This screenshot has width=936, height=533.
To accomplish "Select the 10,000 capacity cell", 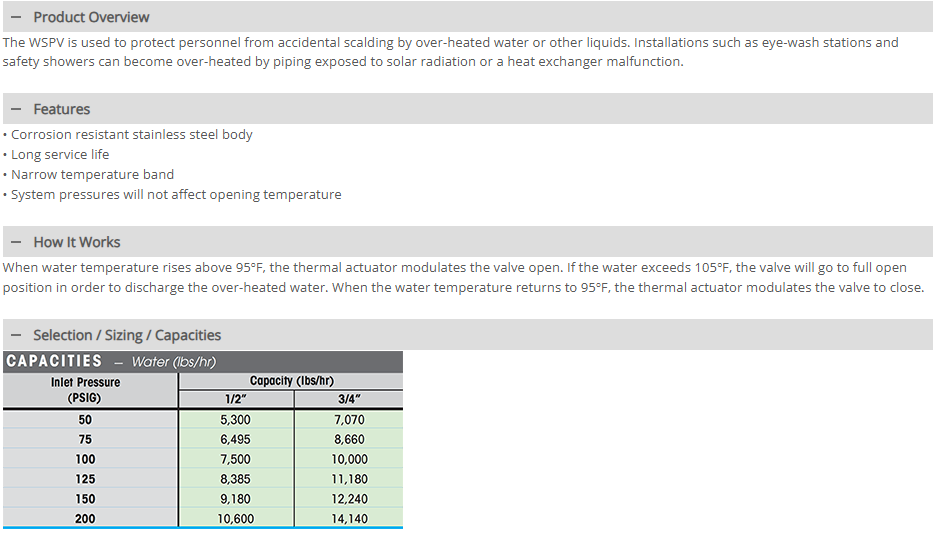I will point(349,459).
